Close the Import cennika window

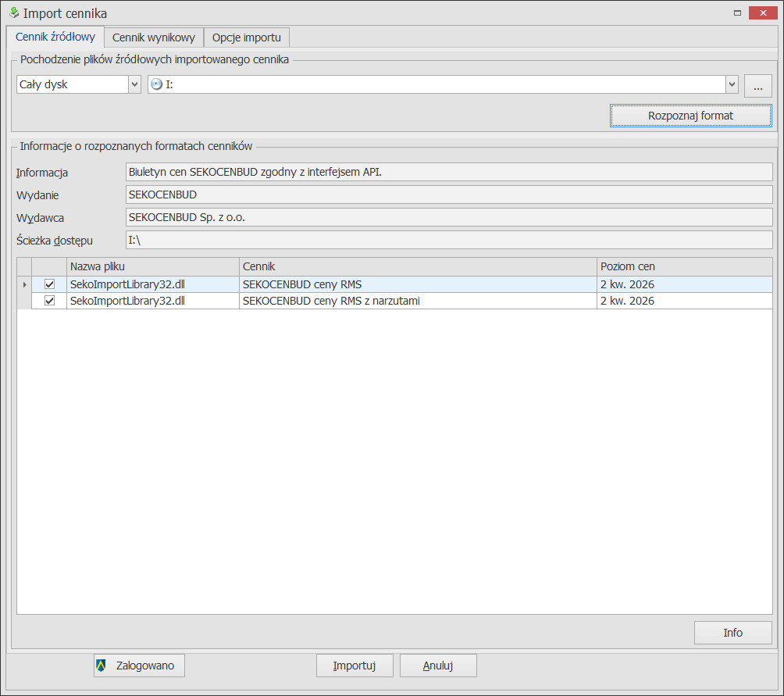tap(762, 13)
